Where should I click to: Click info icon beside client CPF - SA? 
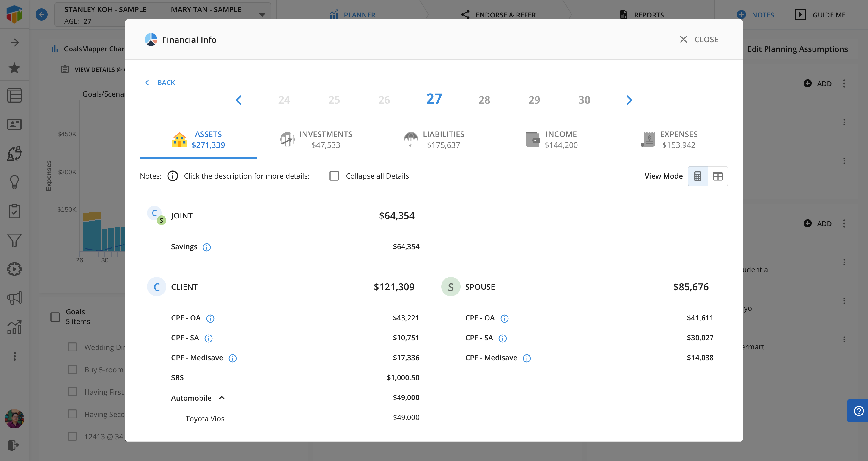[x=209, y=338]
